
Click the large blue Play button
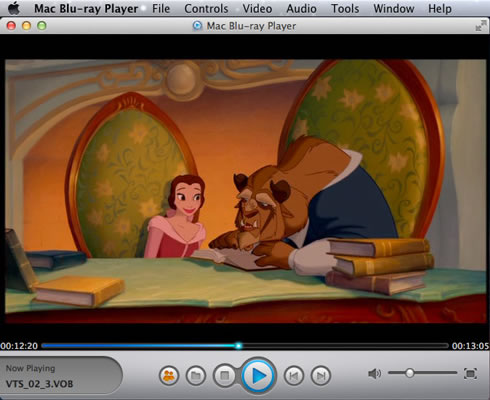[x=258, y=376]
